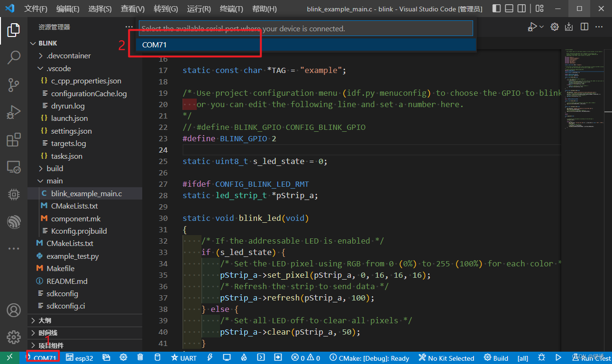Viewport: 612px width, 364px height.
Task: Open the Remote Explorer view
Action: 14,167
